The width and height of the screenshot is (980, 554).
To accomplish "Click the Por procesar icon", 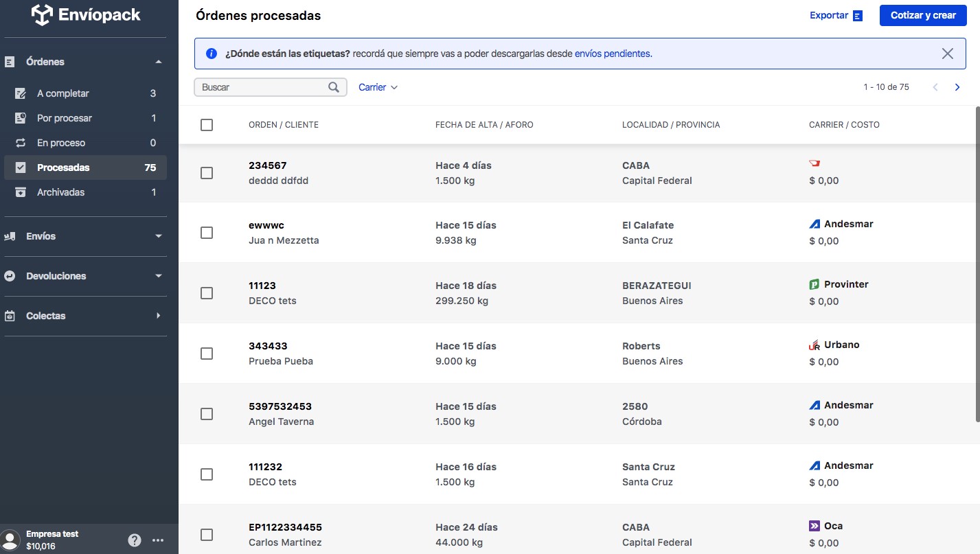I will [x=21, y=118].
